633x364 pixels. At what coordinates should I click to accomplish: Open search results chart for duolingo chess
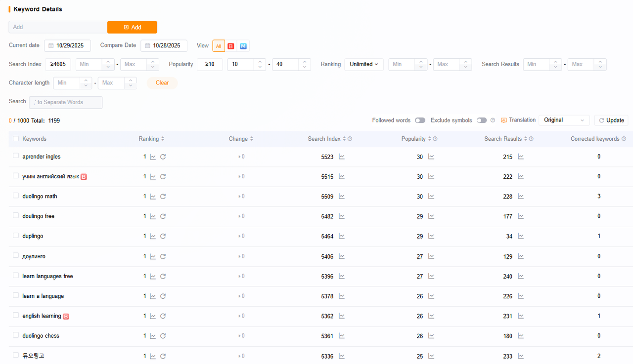(520, 336)
